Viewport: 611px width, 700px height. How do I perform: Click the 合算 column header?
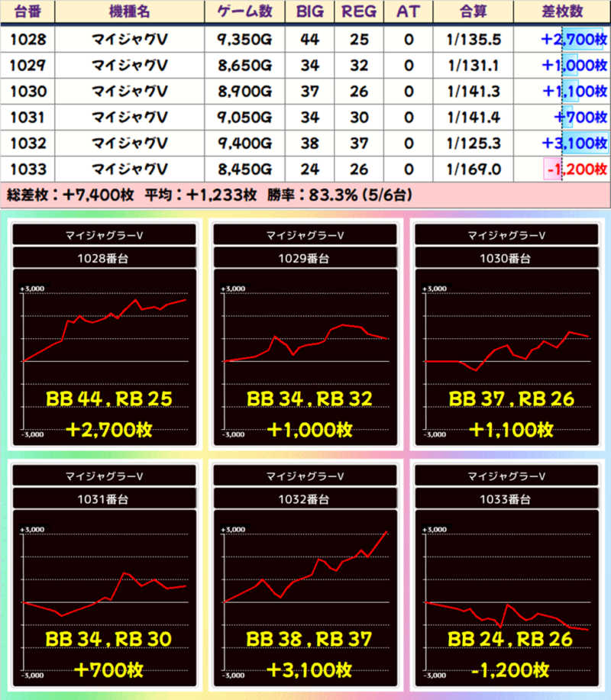click(x=474, y=11)
